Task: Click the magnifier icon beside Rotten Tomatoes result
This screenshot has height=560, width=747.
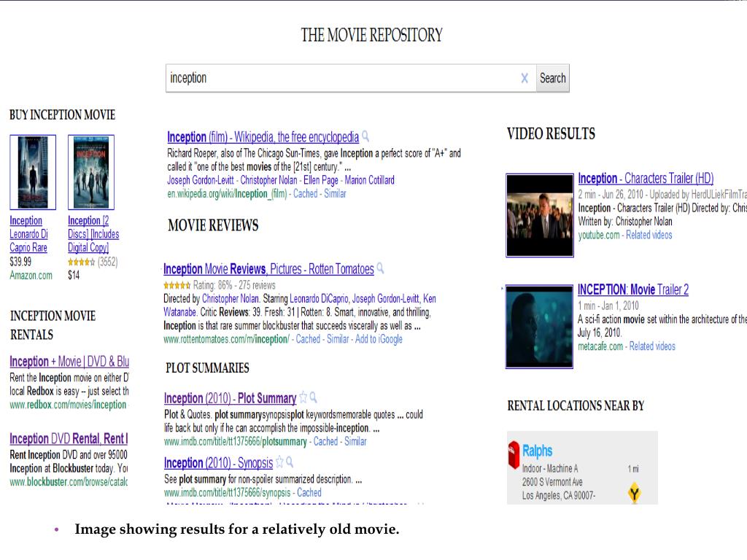Action: 380,268
